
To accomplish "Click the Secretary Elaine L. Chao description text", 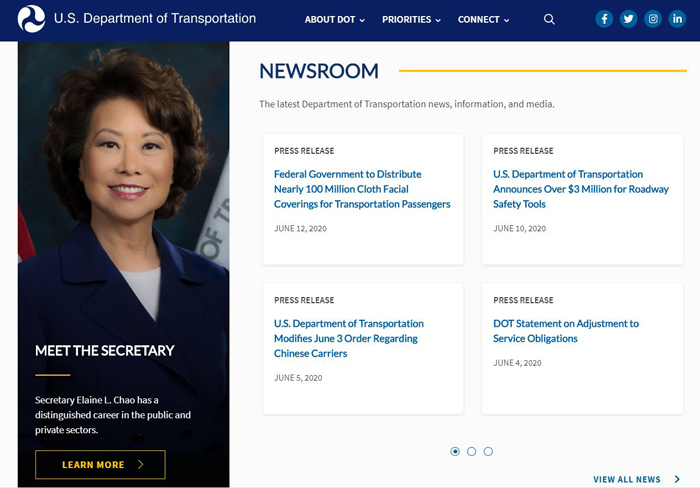I will (x=113, y=415).
